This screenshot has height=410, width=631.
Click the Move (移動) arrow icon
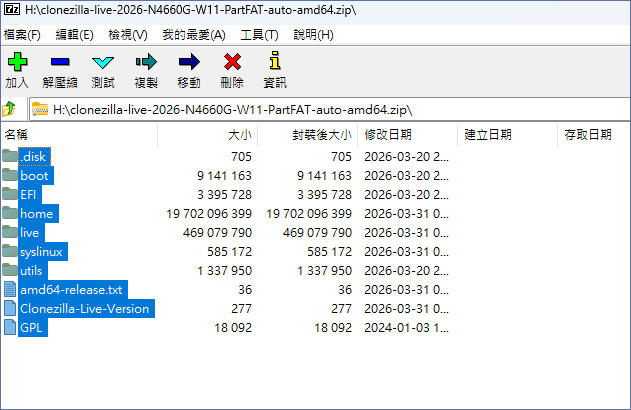tap(189, 63)
